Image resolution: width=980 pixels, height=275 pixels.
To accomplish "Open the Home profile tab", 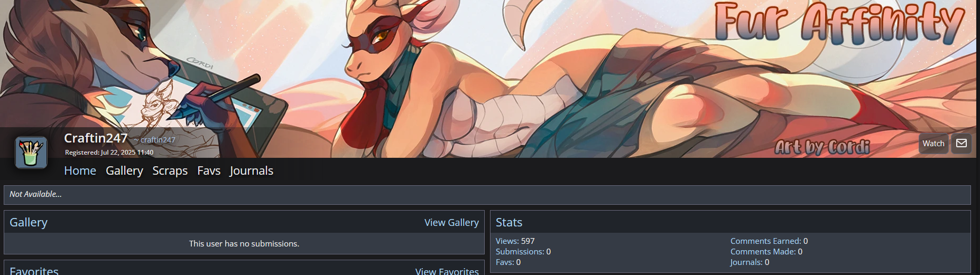I will pyautogui.click(x=80, y=170).
